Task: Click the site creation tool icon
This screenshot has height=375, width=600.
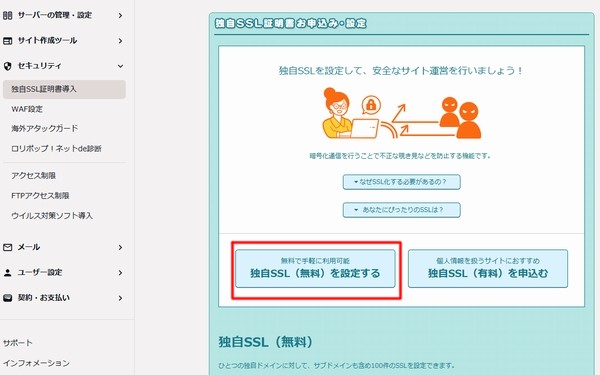Action: (7, 41)
